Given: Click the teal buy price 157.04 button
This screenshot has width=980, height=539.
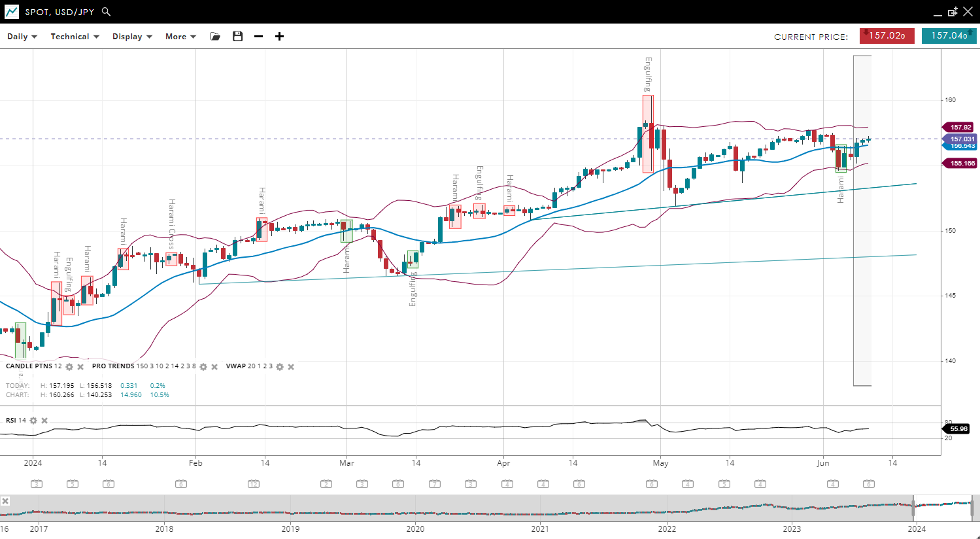Looking at the screenshot, I should tap(949, 36).
